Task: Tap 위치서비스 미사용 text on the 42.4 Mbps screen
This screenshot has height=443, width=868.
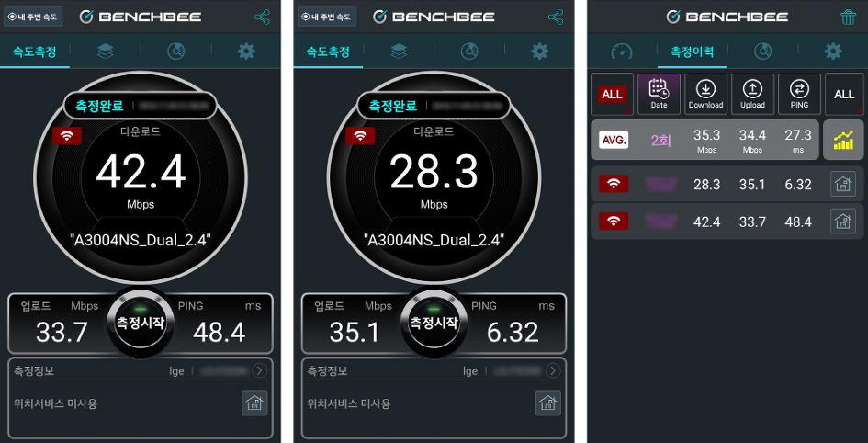Action: click(x=55, y=403)
